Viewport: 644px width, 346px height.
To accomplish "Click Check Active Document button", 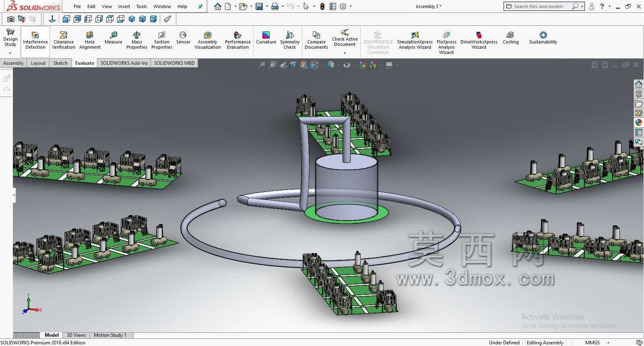I will 345,38.
